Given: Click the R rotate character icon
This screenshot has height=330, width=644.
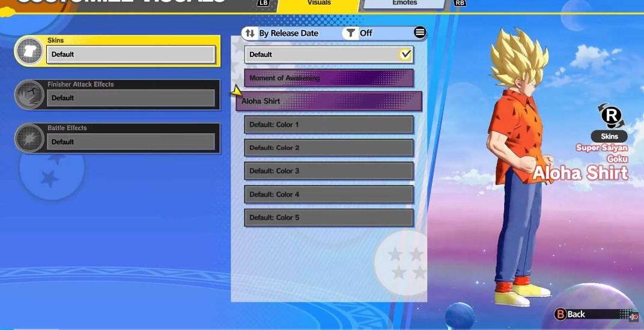Looking at the screenshot, I should (611, 115).
